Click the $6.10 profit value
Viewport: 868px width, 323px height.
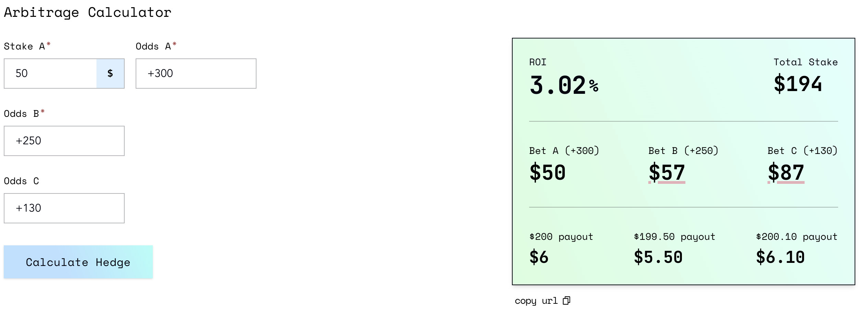[780, 257]
